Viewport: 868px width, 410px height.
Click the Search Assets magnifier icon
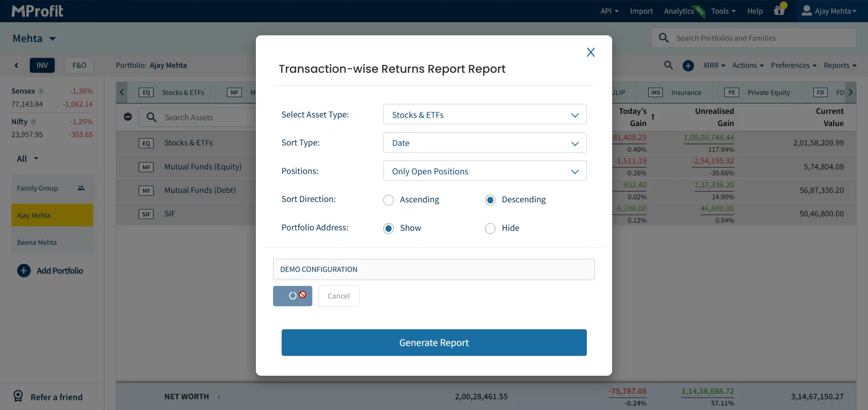(x=151, y=117)
